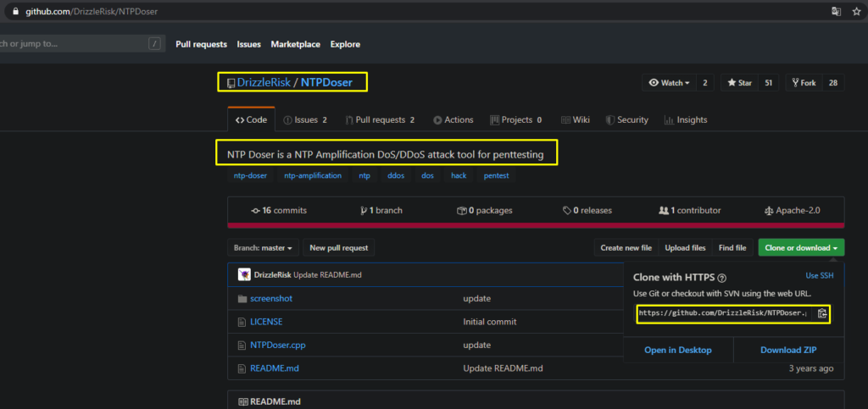Click the GitHub search or jump to field

pos(83,44)
